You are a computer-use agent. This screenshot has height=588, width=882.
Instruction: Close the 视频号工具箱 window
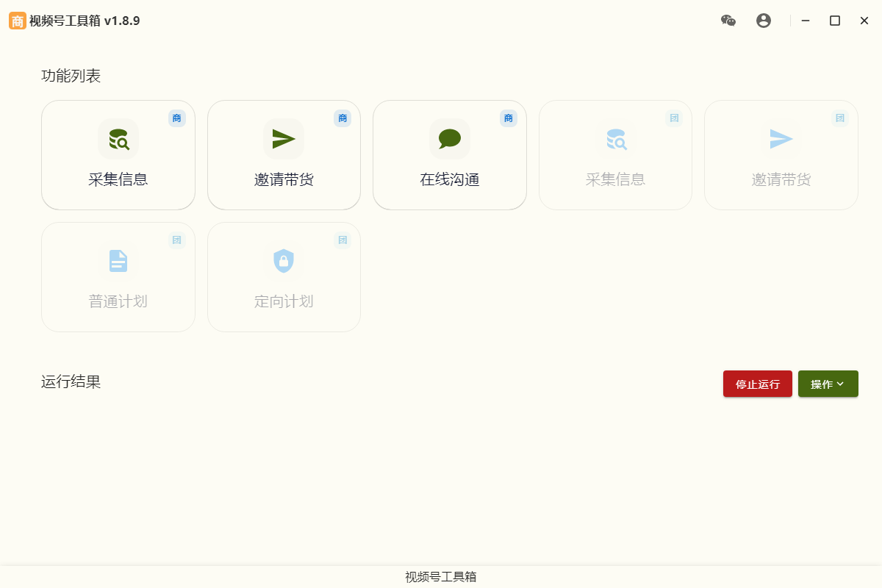pyautogui.click(x=864, y=21)
